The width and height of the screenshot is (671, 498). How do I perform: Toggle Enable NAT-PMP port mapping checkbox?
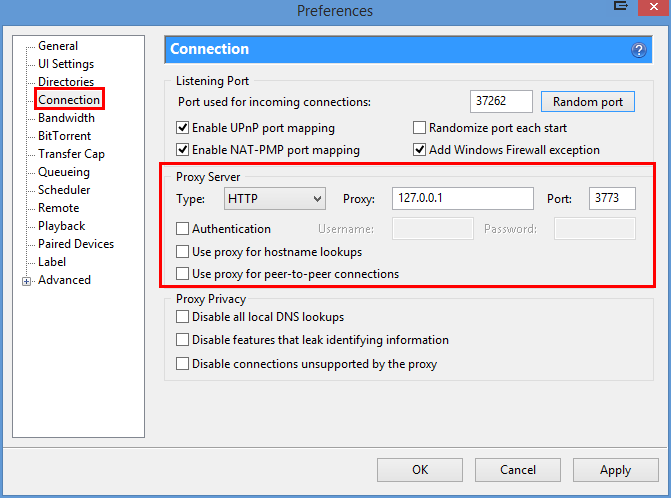(x=182, y=150)
